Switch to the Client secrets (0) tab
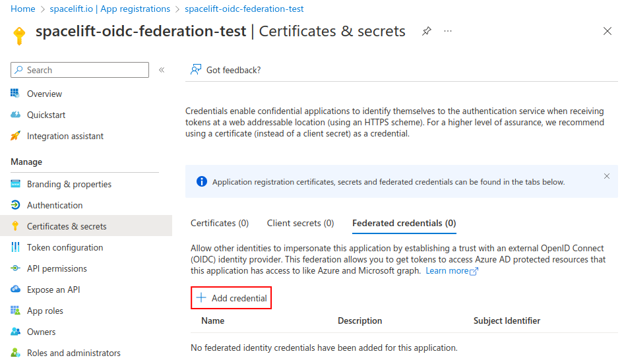 (x=300, y=223)
